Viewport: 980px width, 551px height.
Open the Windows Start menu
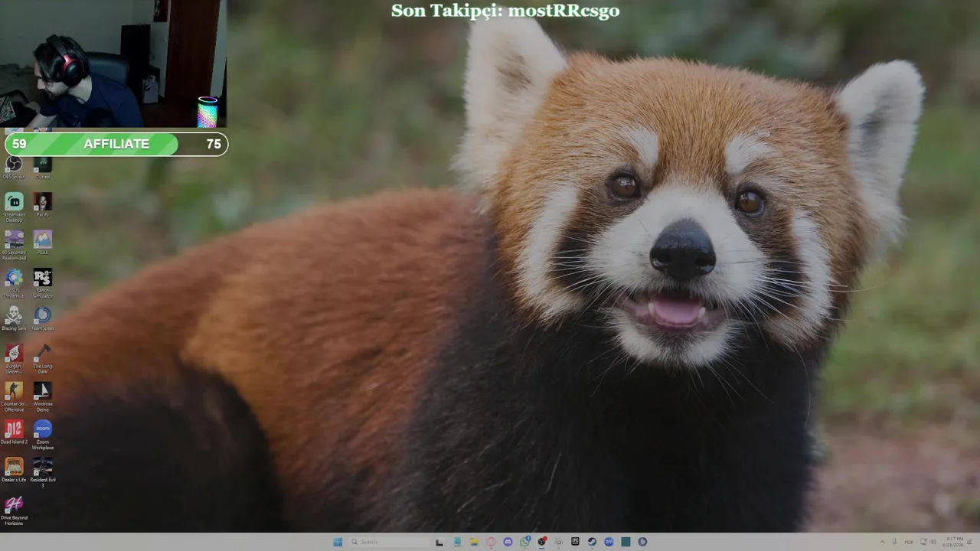pos(338,542)
